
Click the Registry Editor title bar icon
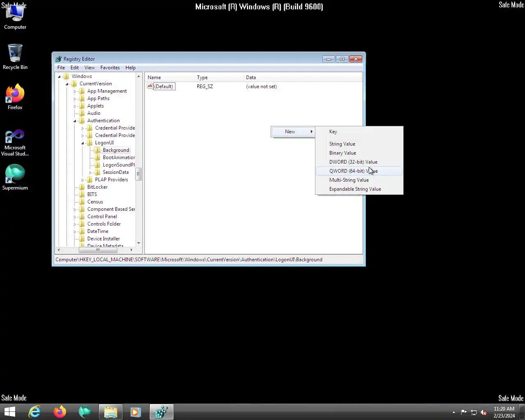(59, 59)
